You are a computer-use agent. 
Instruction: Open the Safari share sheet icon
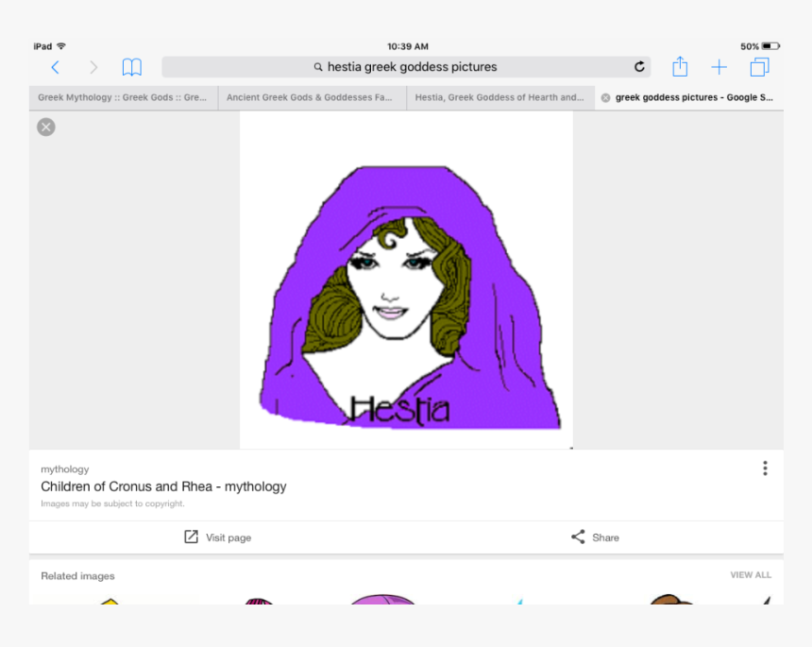(x=680, y=67)
